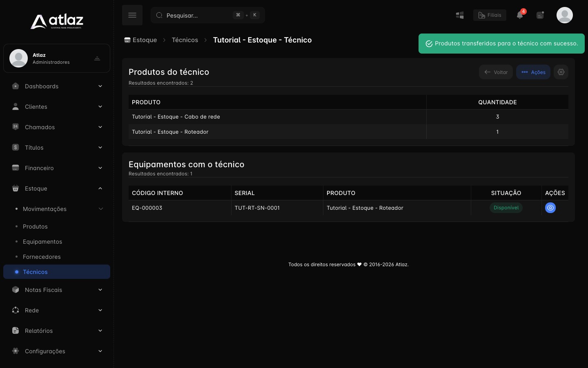
Task: Open Equipamentos in the Estoque submenu
Action: (x=42, y=242)
